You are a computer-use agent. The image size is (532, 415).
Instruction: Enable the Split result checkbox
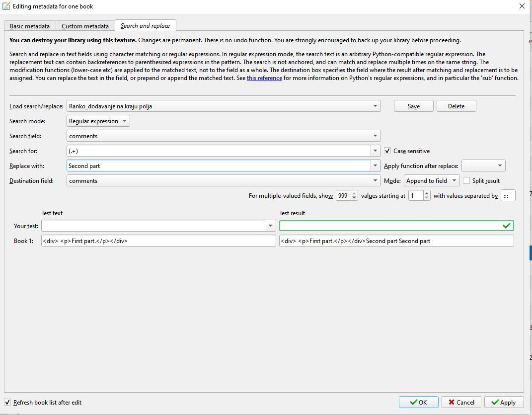(x=466, y=181)
